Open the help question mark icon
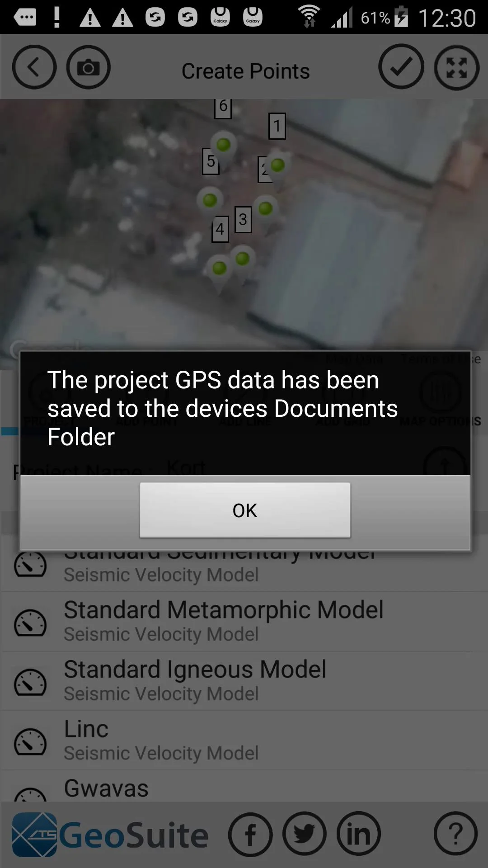The width and height of the screenshot is (488, 868). (x=455, y=834)
